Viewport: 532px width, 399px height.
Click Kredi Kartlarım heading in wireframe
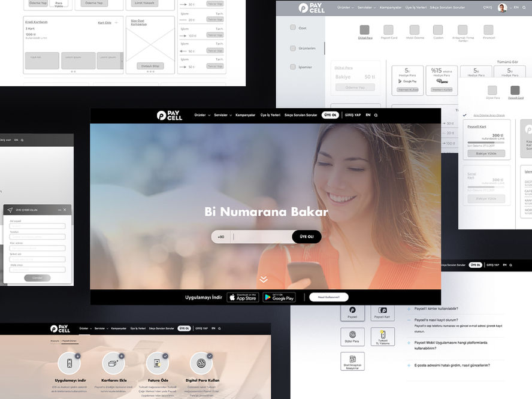click(x=37, y=22)
